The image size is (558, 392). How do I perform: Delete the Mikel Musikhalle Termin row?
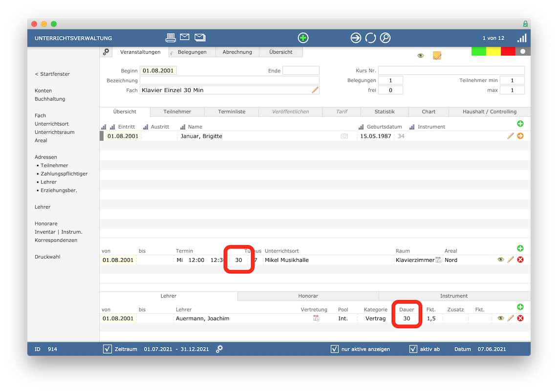[x=520, y=260]
